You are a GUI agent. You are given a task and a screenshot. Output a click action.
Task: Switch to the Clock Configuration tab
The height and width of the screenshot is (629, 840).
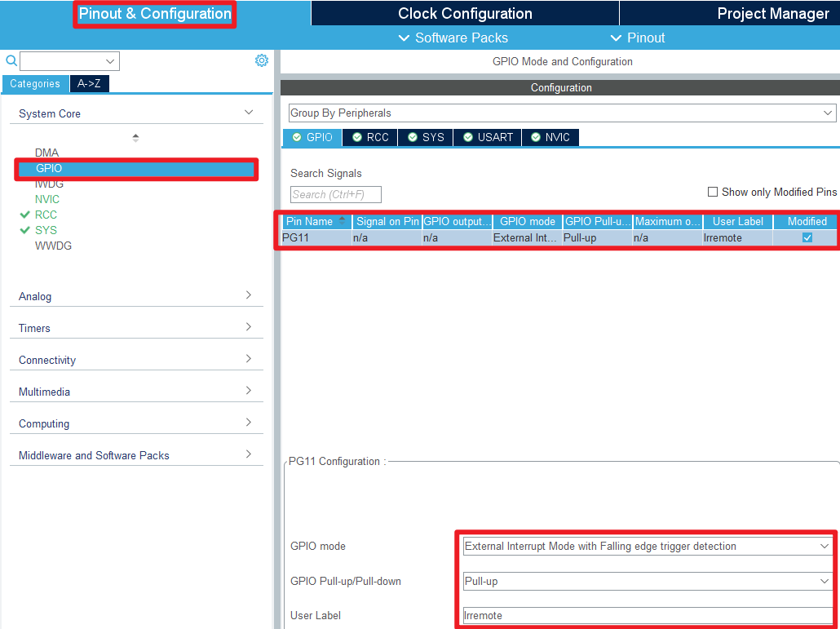(465, 14)
